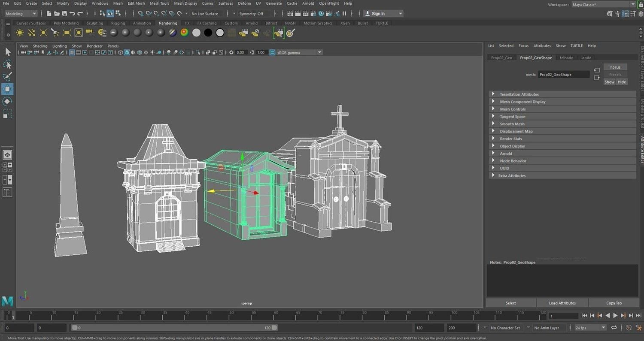Activate the Move tool in toolbox
Image resolution: width=644 pixels, height=341 pixels.
[x=7, y=89]
